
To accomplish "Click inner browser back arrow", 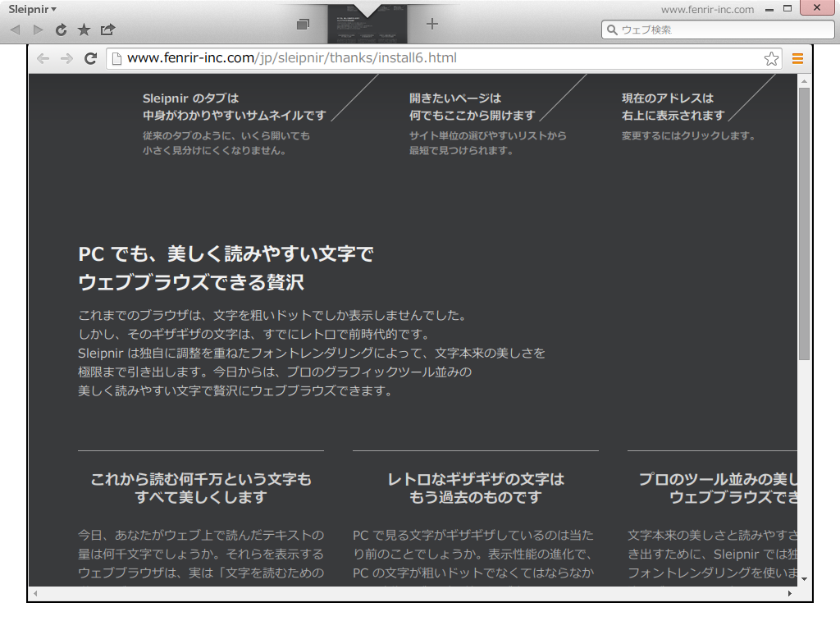I will pyautogui.click(x=43, y=58).
